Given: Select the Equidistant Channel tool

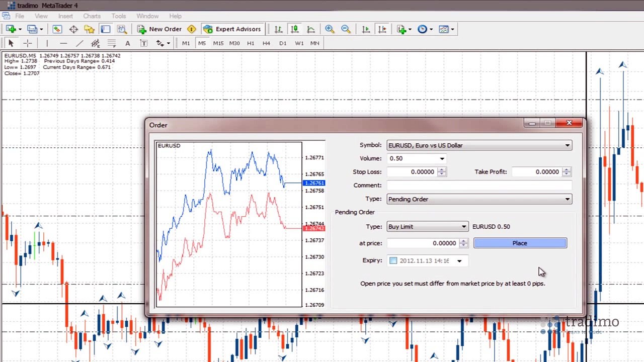Looking at the screenshot, I should point(95,43).
